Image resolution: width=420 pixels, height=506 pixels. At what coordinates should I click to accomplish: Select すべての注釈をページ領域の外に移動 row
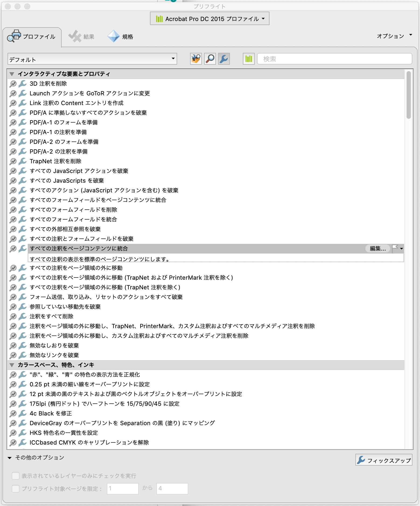206,268
